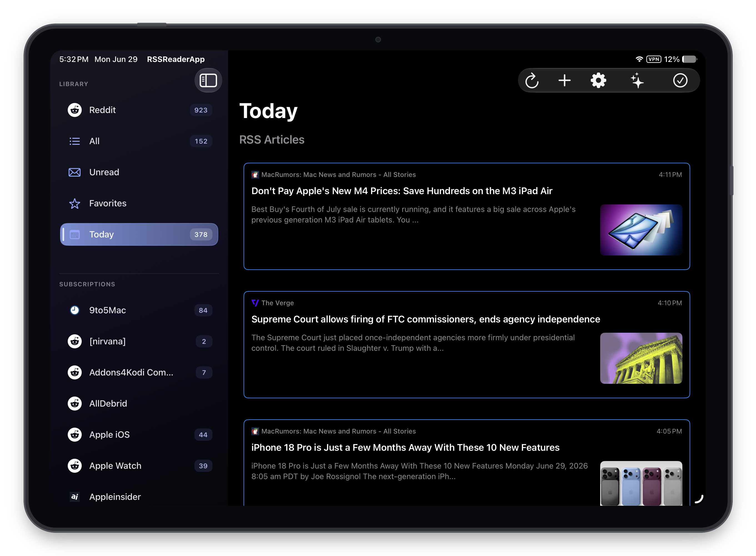Image resolution: width=756 pixels, height=556 pixels.
Task: Open the Appleinsider subscription
Action: 139,497
